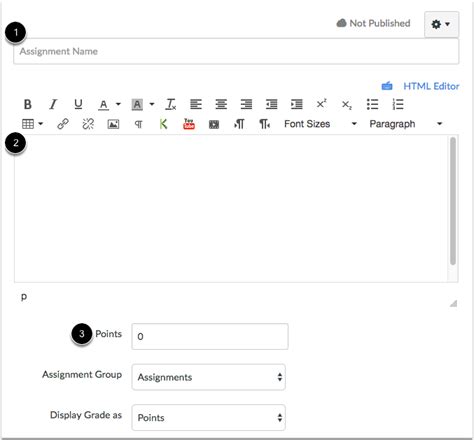Viewport: 474px width, 440px height.
Task: Open the Paragraph format dropdown
Action: click(x=406, y=124)
